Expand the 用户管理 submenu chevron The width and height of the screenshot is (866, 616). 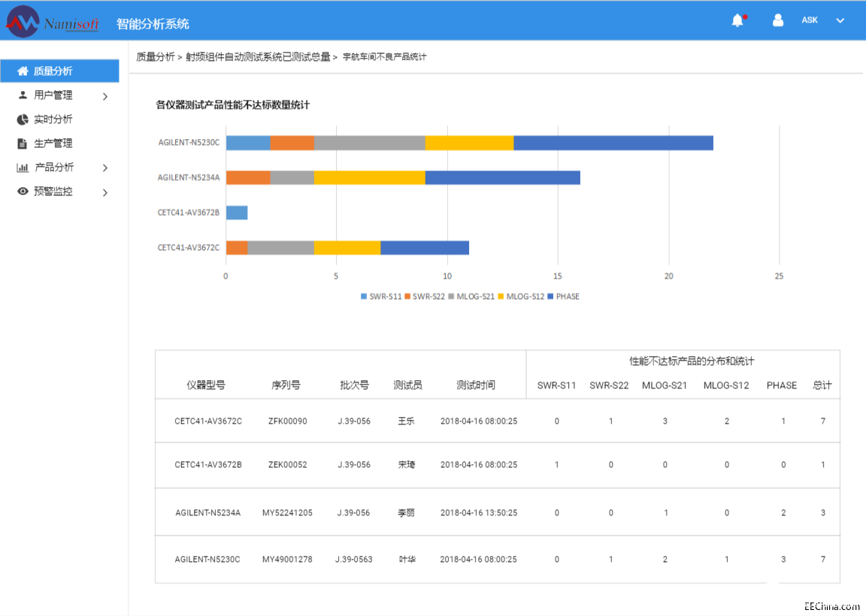pos(105,96)
